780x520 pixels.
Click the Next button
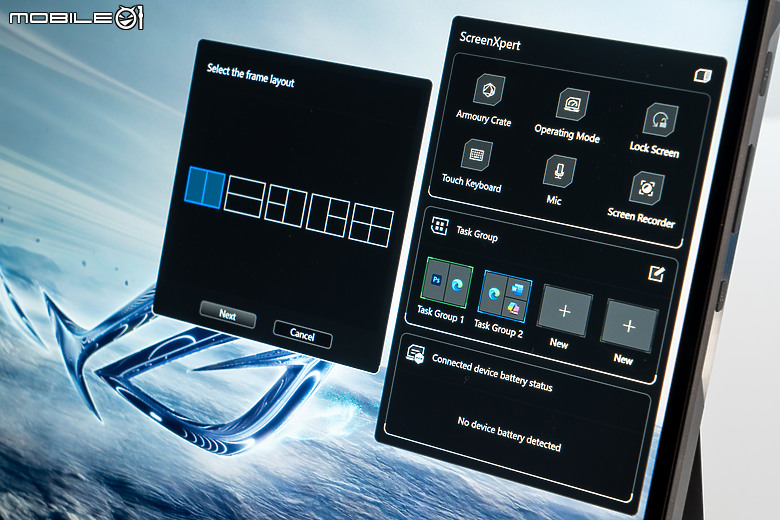(228, 314)
